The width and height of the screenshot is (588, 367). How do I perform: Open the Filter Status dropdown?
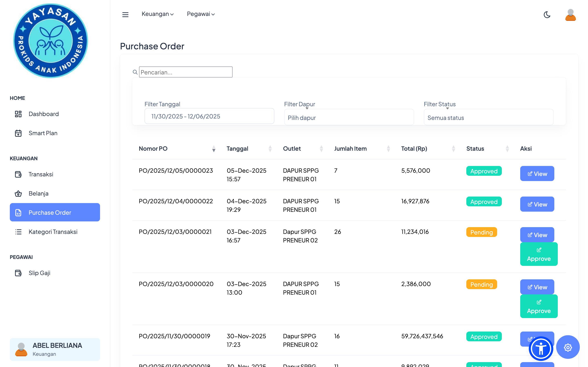tap(488, 117)
